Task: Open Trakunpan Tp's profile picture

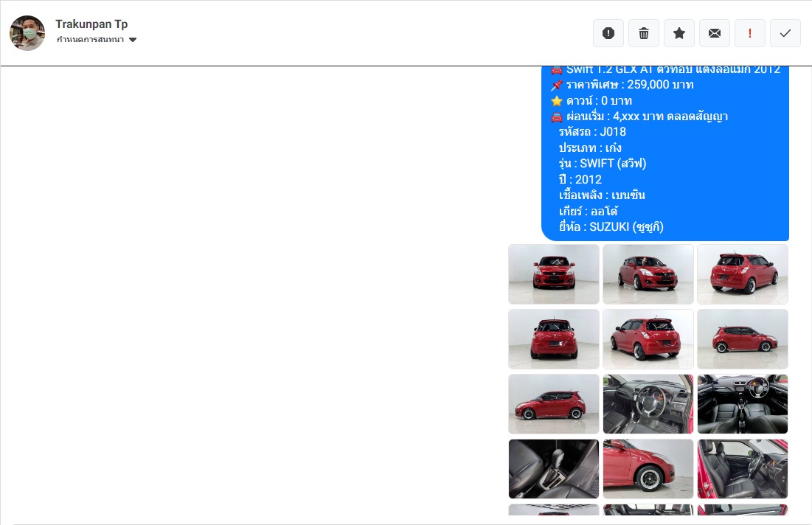Action: click(27, 33)
